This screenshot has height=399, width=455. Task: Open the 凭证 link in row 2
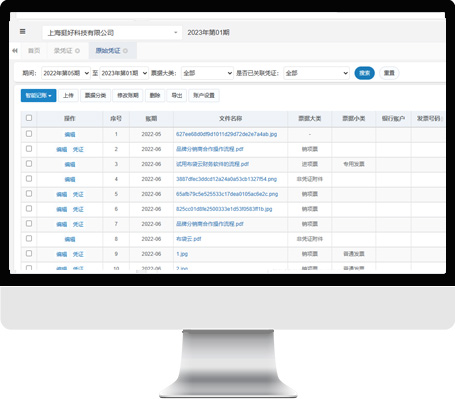(78, 149)
